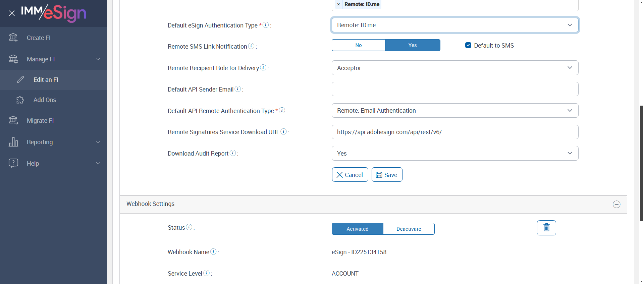Viewport: 644px width, 284px height.
Task: Collapse Webhook Settings with the minus icon
Action: (616, 204)
